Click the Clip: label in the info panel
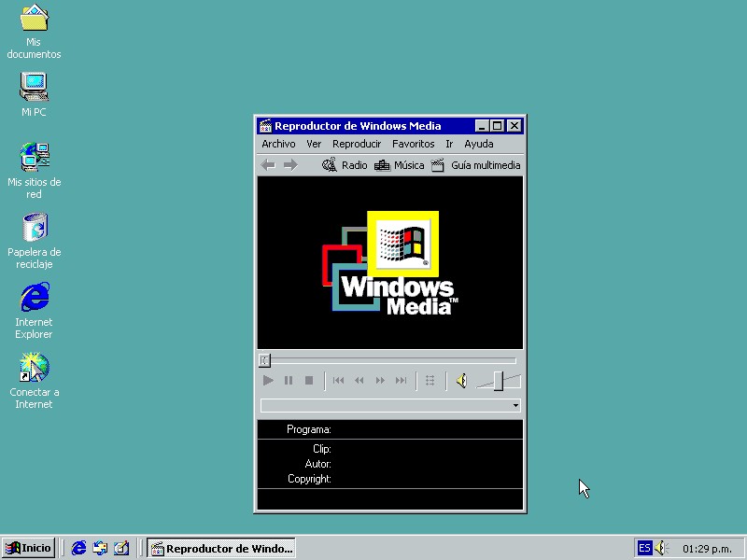 coord(321,449)
